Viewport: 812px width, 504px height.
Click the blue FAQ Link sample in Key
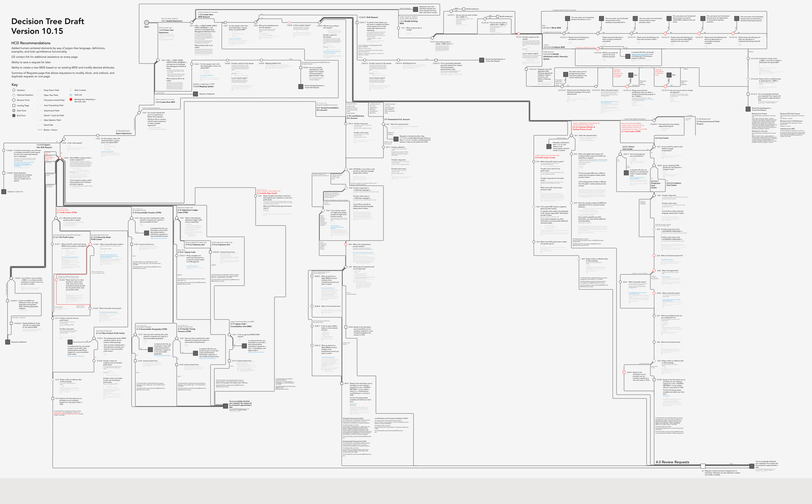pos(71,95)
